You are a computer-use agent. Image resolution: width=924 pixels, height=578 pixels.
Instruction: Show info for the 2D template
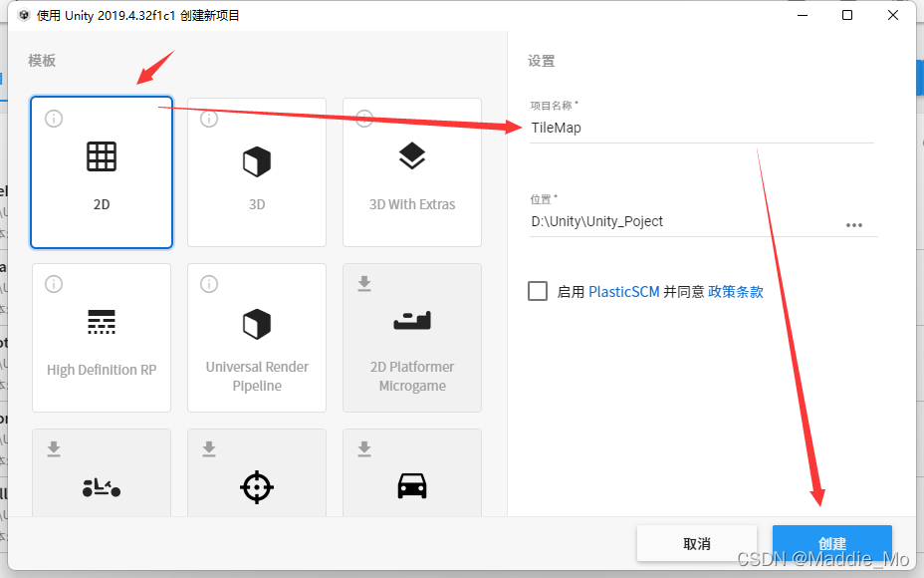[x=54, y=119]
